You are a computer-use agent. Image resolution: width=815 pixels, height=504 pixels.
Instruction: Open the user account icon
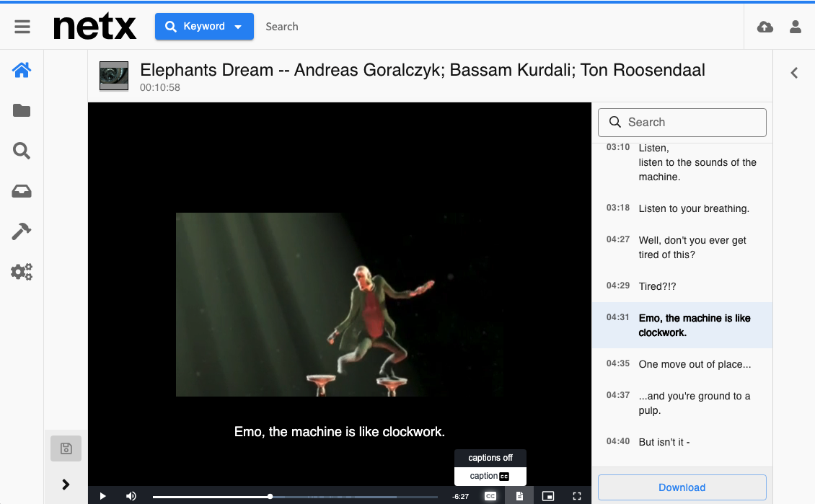pos(796,27)
